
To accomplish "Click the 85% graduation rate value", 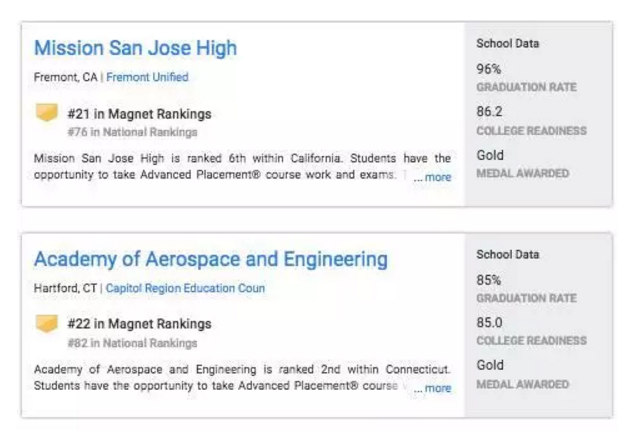I will click(x=489, y=280).
